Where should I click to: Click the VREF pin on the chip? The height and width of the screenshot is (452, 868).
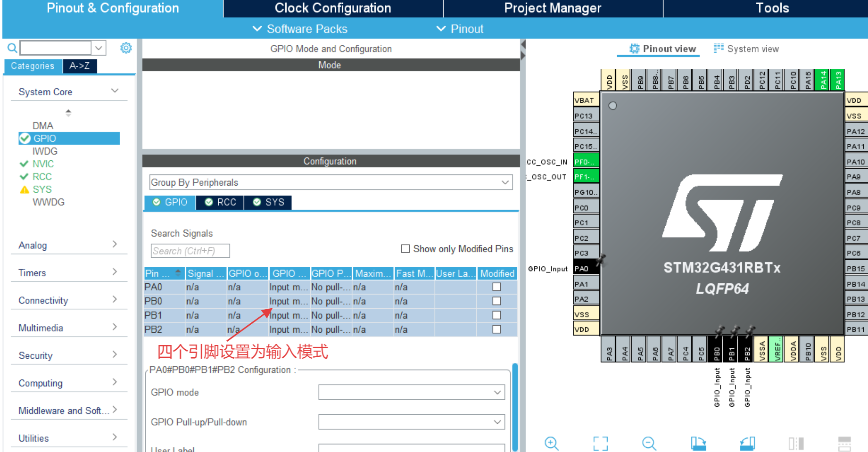(x=777, y=349)
